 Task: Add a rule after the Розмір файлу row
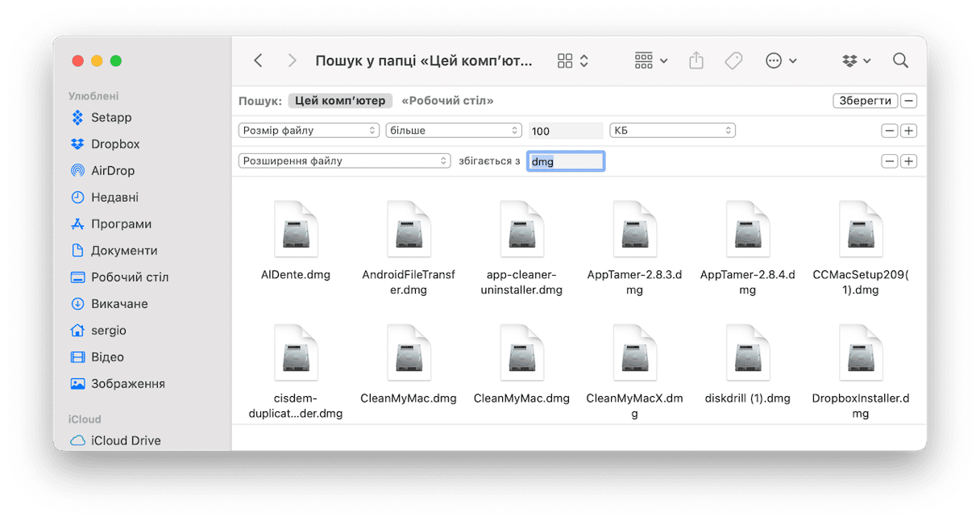pos(909,131)
